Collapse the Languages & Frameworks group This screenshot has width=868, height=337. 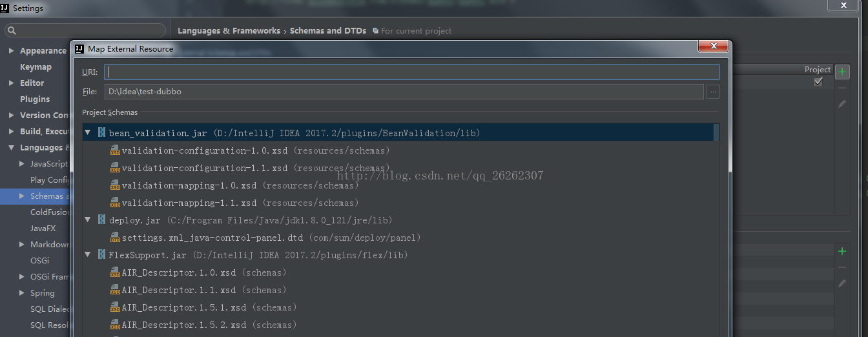11,147
